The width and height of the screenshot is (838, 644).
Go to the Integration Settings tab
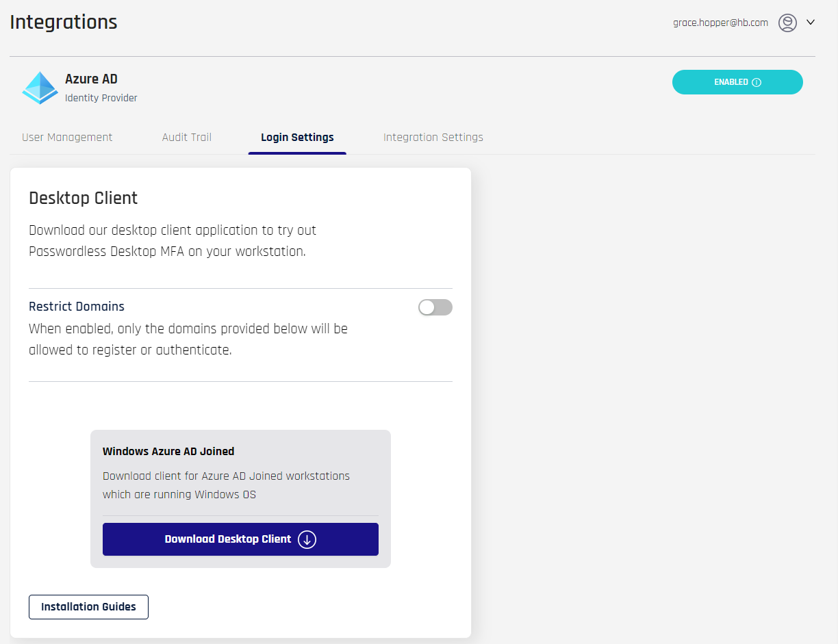(x=433, y=137)
